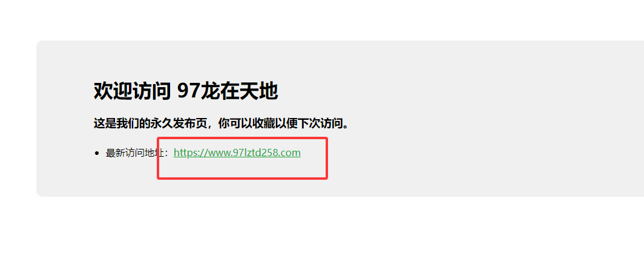Click the gray card's rounded top-left corner
Viewport: 644px width, 279px height.
pos(39,44)
